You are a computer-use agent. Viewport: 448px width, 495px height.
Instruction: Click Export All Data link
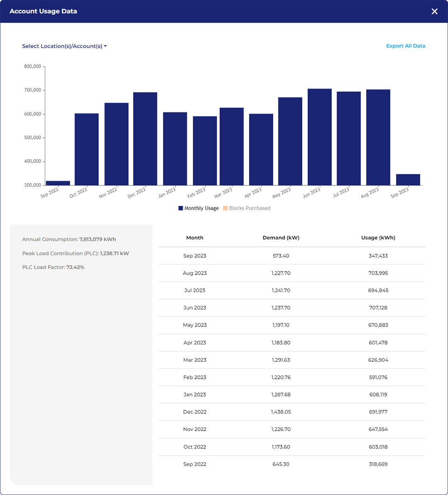(x=405, y=46)
